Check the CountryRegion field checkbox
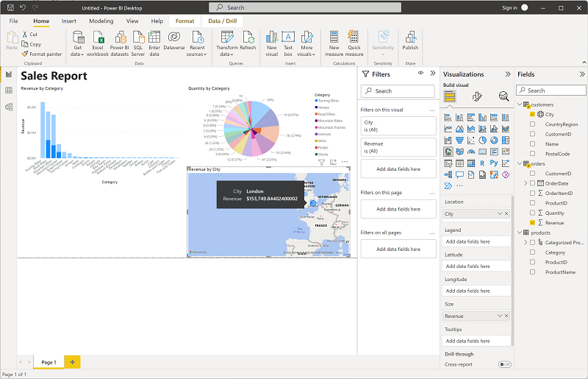588x379 pixels. [x=532, y=124]
